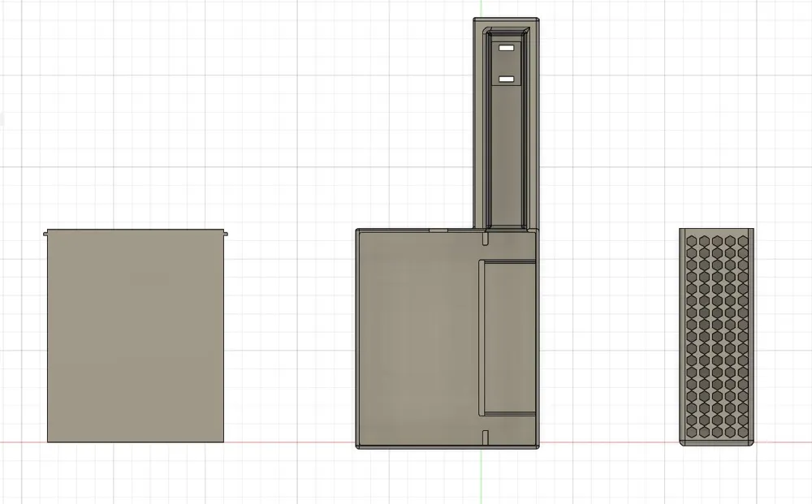Viewport: 812px width, 504px height.
Task: Click the small left tab on flat panel's top edge
Action: click(x=45, y=234)
